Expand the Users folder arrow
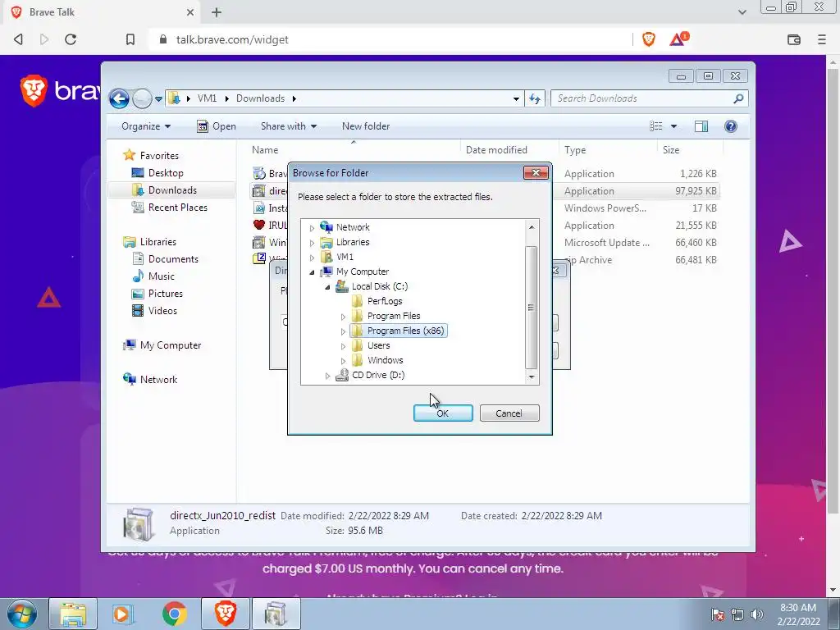 tap(344, 346)
